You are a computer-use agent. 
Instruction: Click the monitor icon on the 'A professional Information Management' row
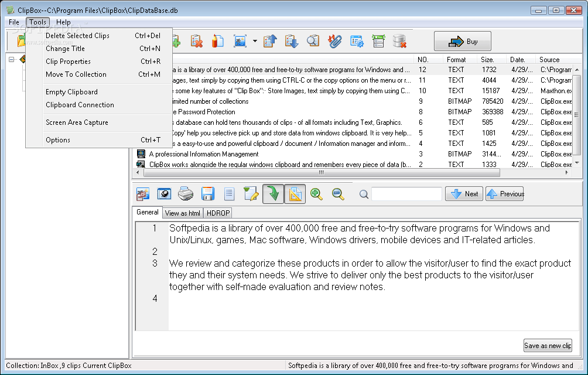141,154
